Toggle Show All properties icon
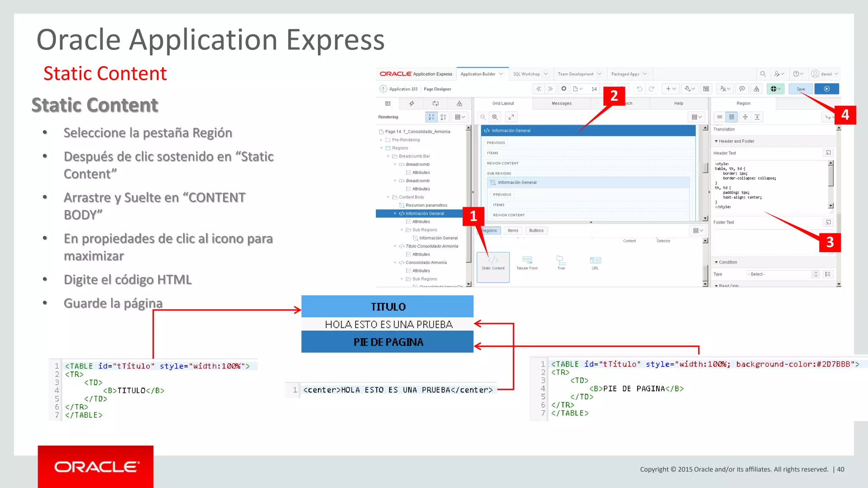 click(732, 117)
